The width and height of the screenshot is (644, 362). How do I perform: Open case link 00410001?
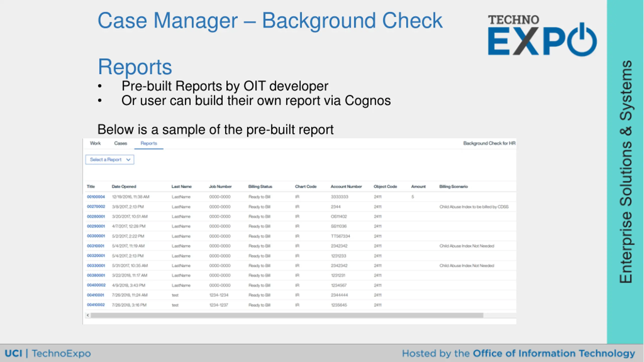coord(96,295)
